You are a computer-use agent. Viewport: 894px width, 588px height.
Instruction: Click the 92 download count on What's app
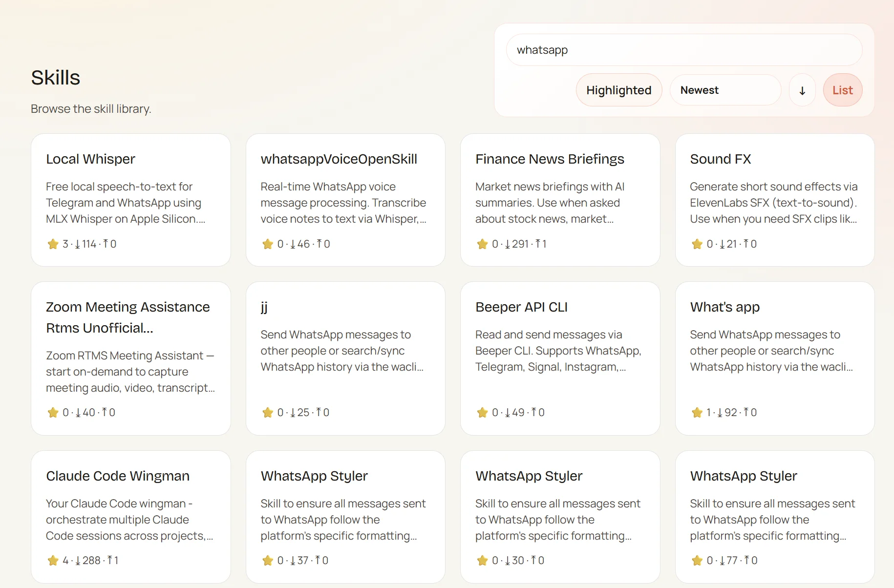point(727,412)
